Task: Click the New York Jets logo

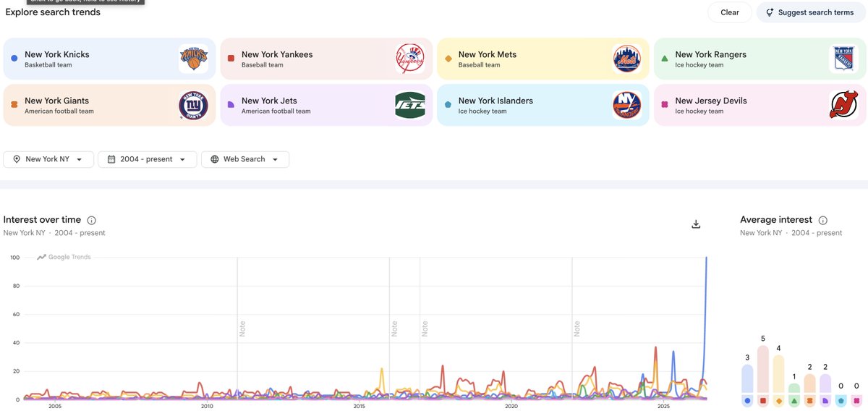Action: (x=410, y=105)
